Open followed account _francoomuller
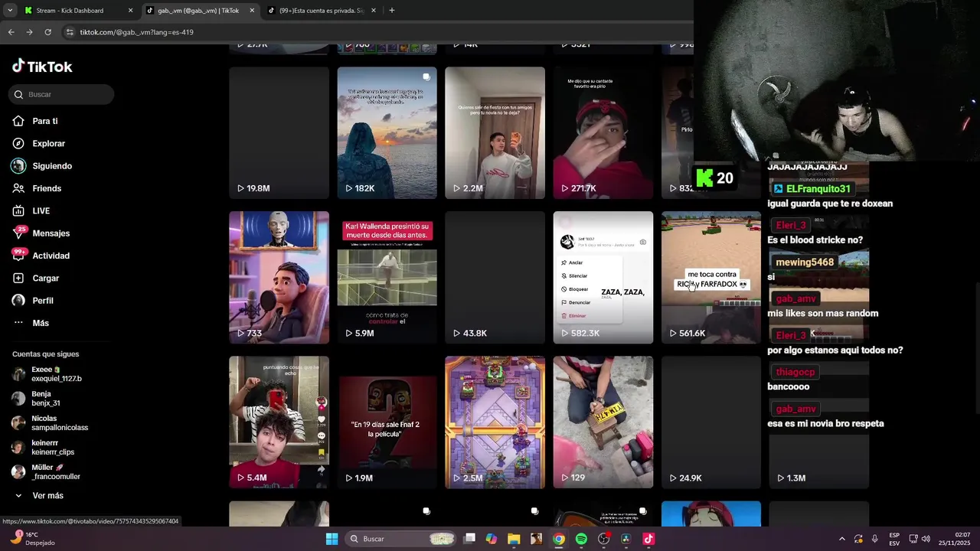The height and width of the screenshot is (551, 980). (x=46, y=472)
